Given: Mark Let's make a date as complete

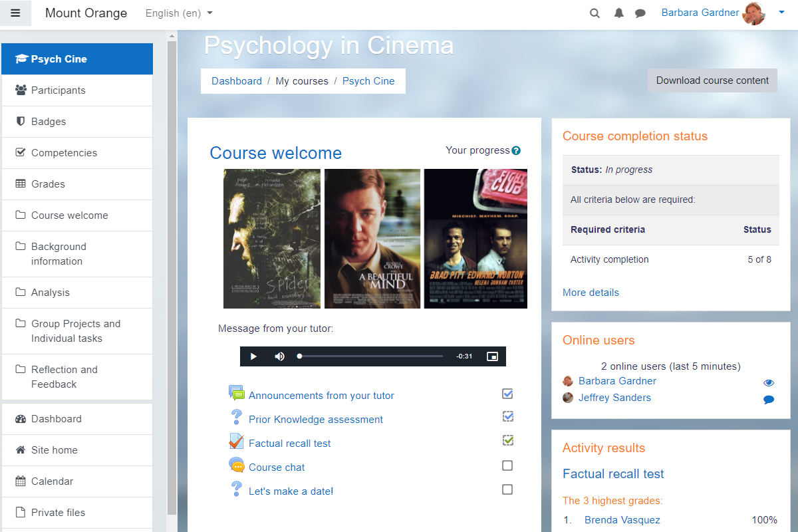Looking at the screenshot, I should [x=507, y=489].
